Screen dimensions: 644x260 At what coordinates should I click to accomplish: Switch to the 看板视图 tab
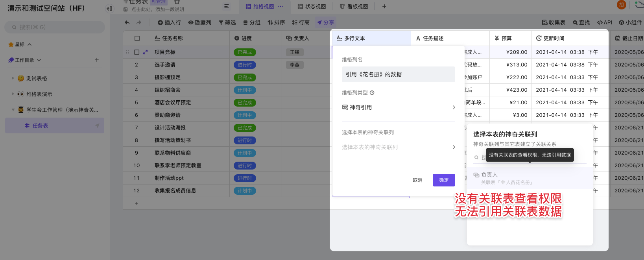tap(354, 7)
